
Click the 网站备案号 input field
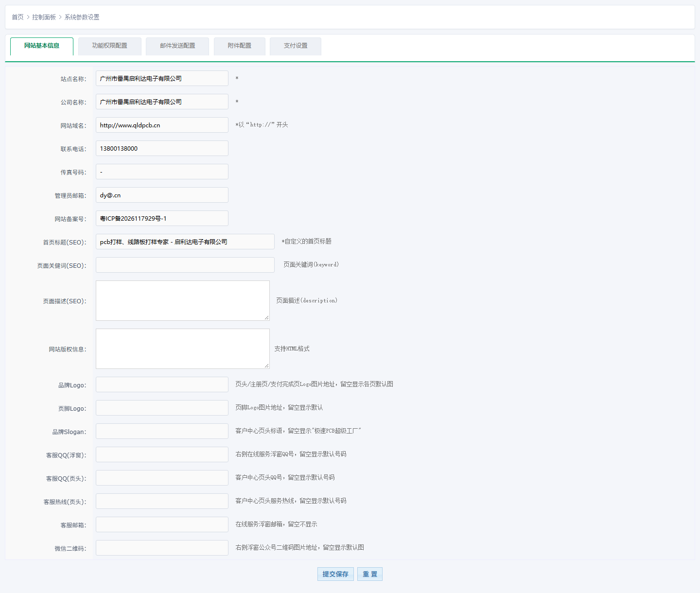click(162, 218)
